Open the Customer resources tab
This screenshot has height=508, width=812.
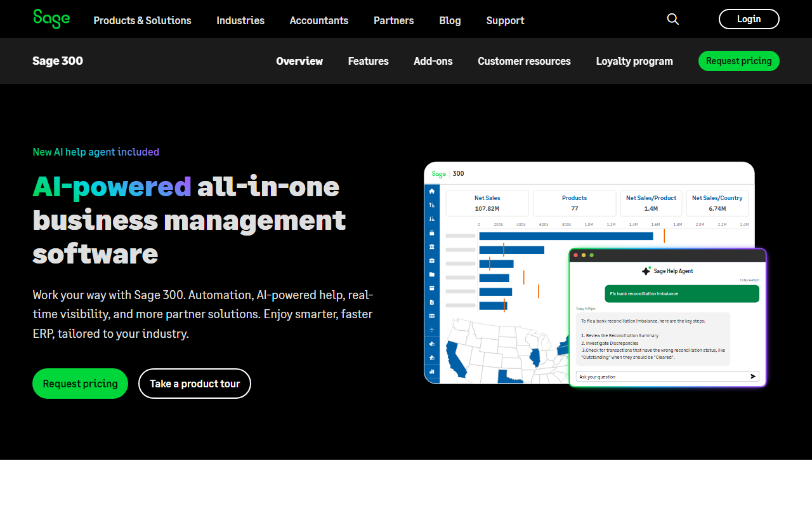524,61
